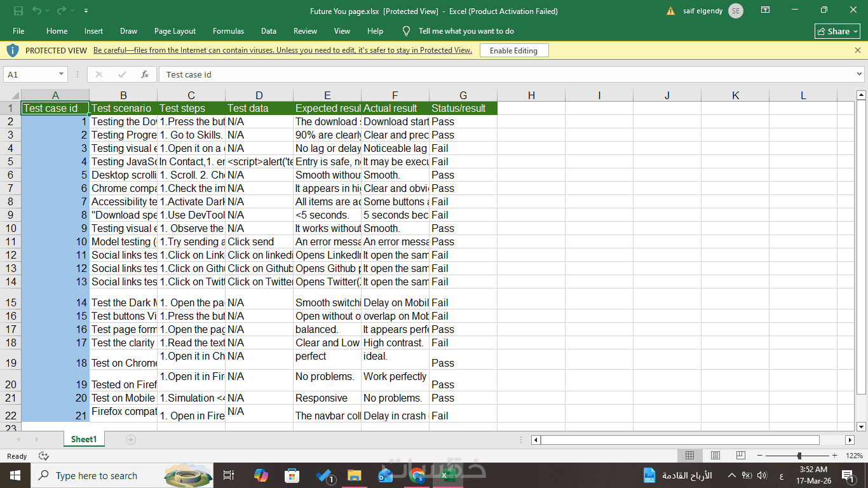Image resolution: width=868 pixels, height=488 pixels.
Task: Click the Cancel X in formula bar
Action: [x=98, y=74]
